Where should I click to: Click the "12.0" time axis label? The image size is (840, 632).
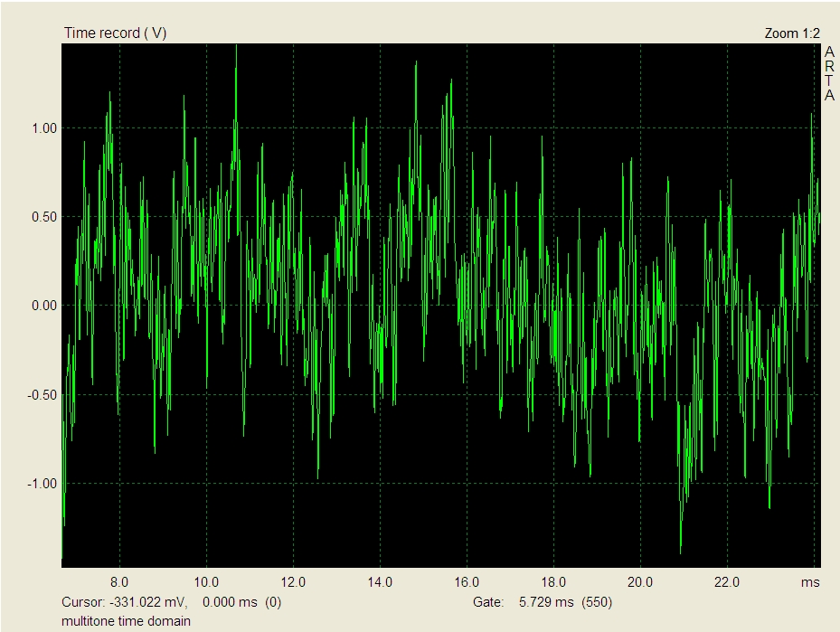293,582
